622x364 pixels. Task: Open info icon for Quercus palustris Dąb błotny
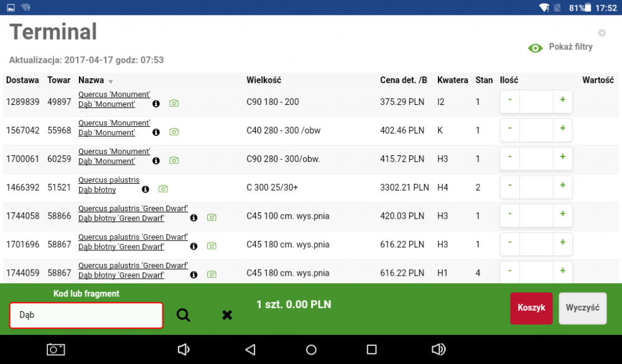pyautogui.click(x=146, y=189)
